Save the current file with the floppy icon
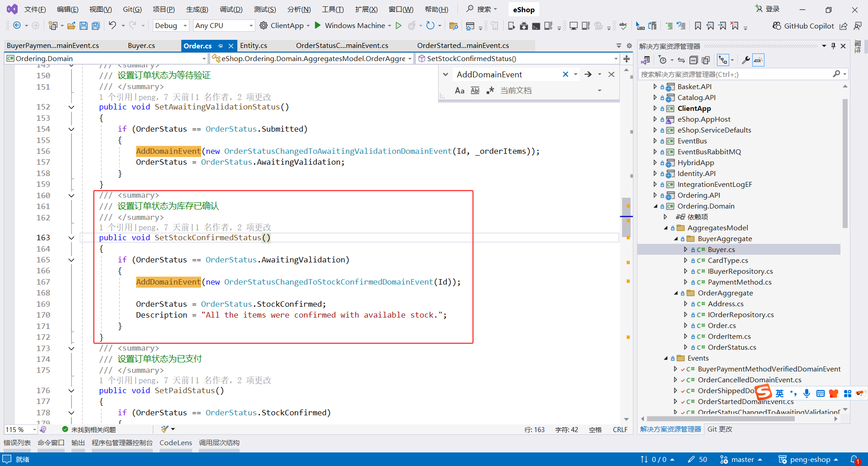 84,26
